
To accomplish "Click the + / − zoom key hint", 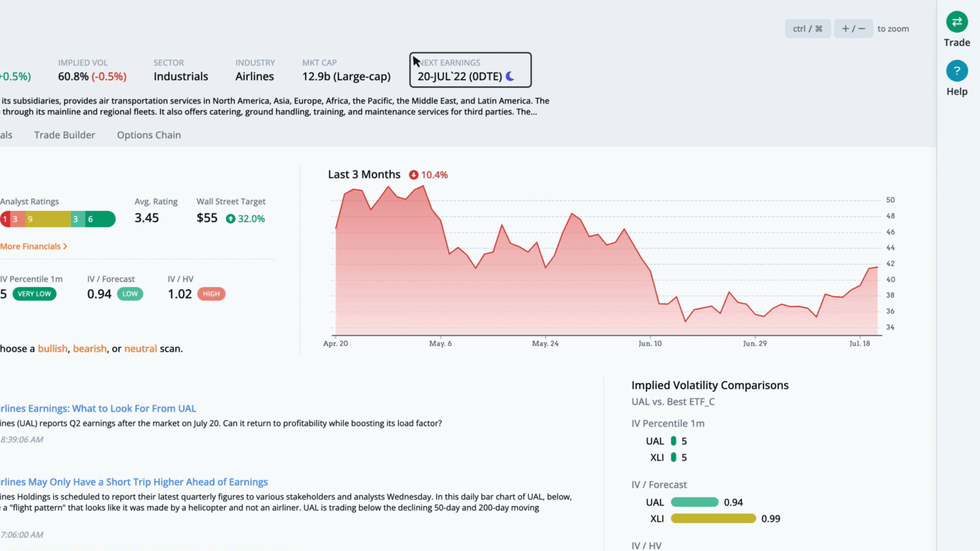I will click(853, 29).
